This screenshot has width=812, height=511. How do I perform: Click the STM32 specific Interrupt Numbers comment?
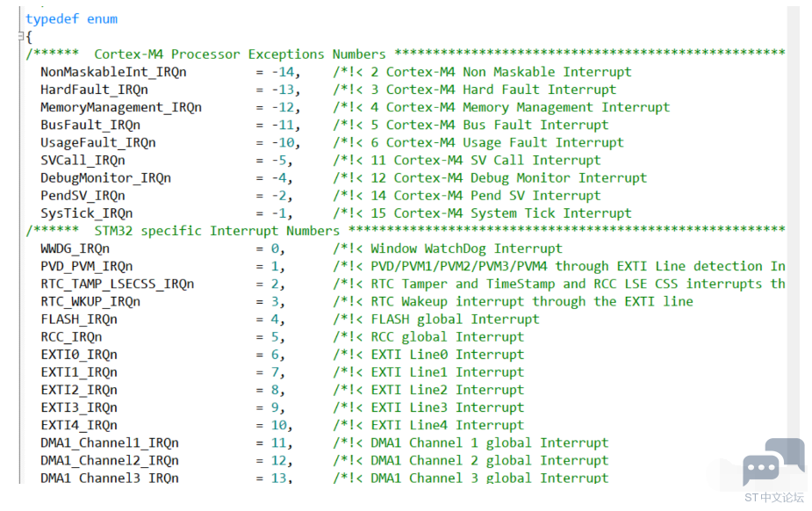point(216,231)
